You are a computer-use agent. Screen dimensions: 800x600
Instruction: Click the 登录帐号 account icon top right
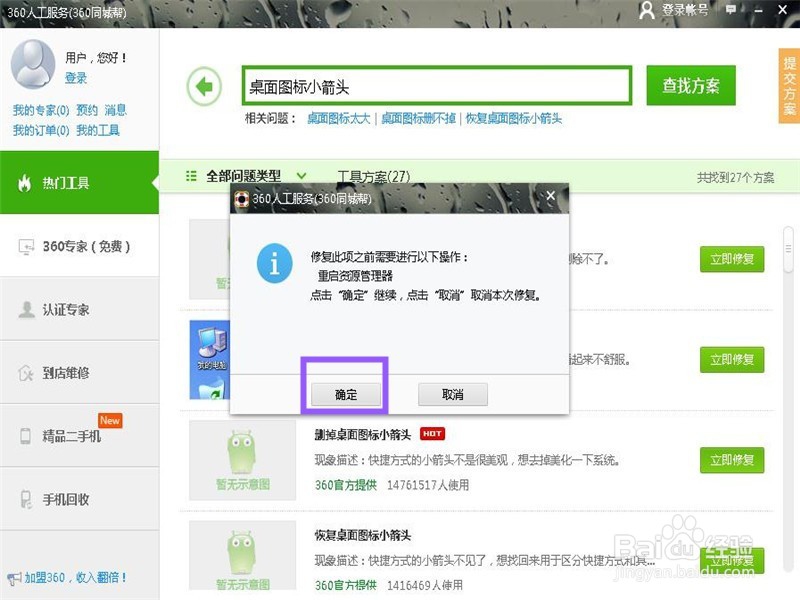645,12
